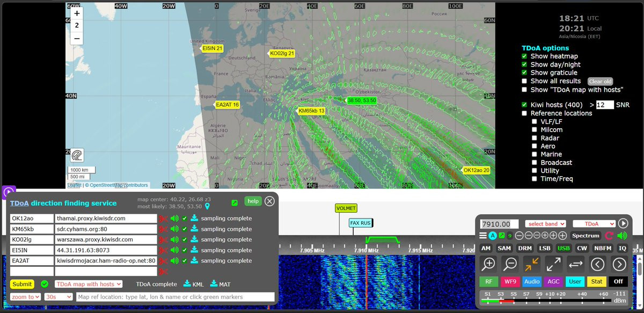Click the download icon for the EI5IN row
Image resolution: width=644 pixels, height=313 pixels.
[x=194, y=250]
